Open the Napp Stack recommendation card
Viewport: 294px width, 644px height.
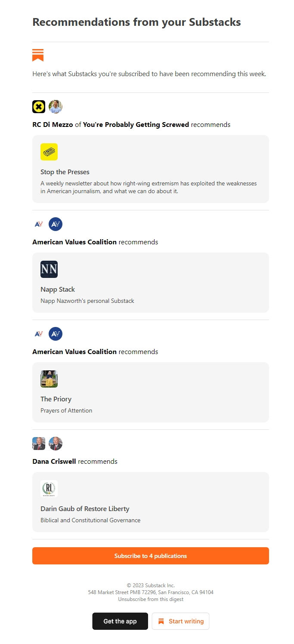click(150, 283)
